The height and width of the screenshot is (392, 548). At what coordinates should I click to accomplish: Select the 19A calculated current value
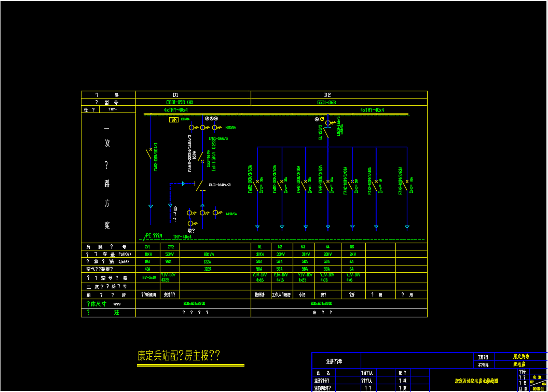(x=147, y=261)
